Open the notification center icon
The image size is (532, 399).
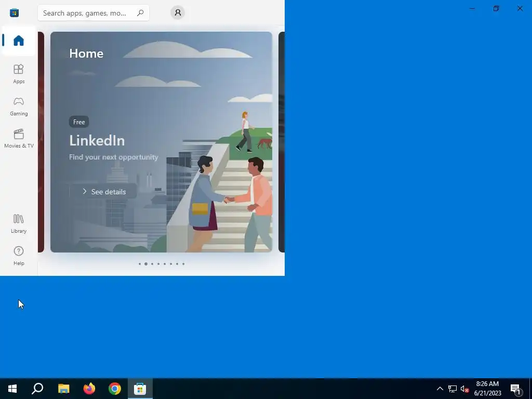point(515,389)
